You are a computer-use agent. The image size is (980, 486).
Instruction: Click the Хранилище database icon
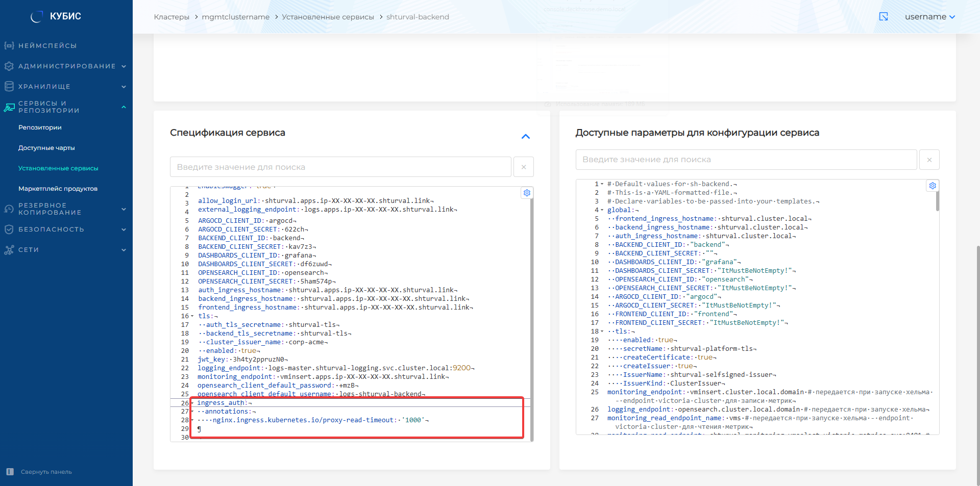point(9,87)
